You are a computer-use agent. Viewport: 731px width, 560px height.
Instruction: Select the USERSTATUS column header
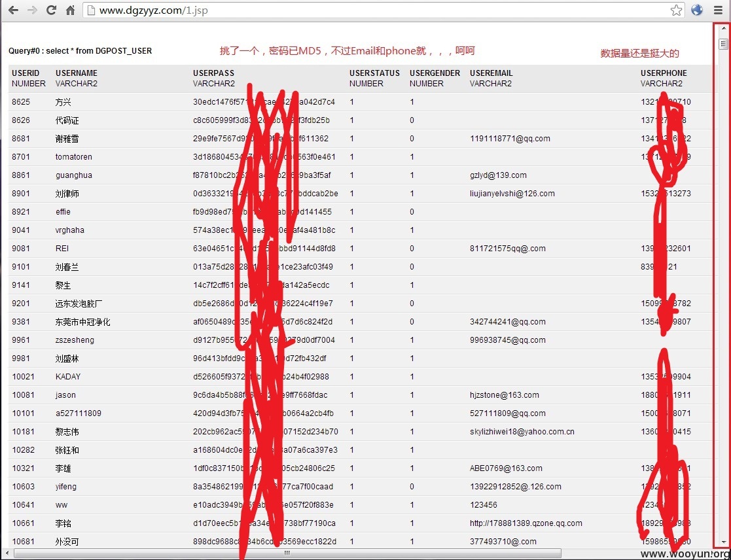click(375, 73)
